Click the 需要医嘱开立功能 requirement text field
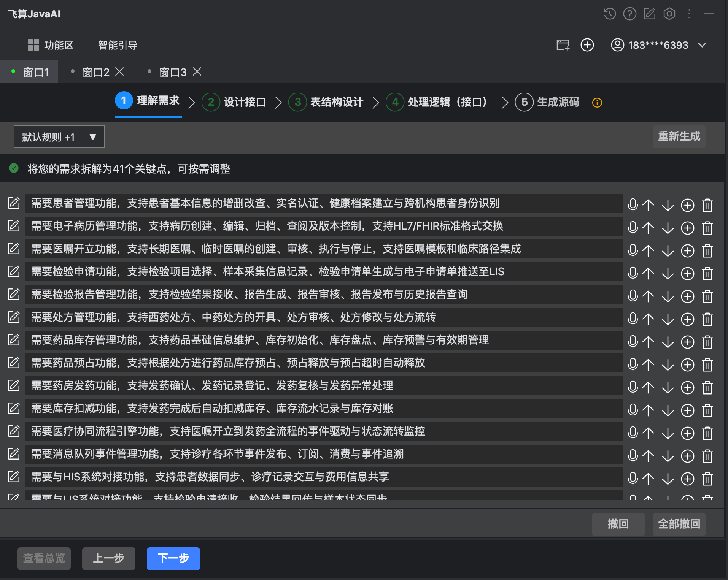The image size is (728, 580). 324,249
